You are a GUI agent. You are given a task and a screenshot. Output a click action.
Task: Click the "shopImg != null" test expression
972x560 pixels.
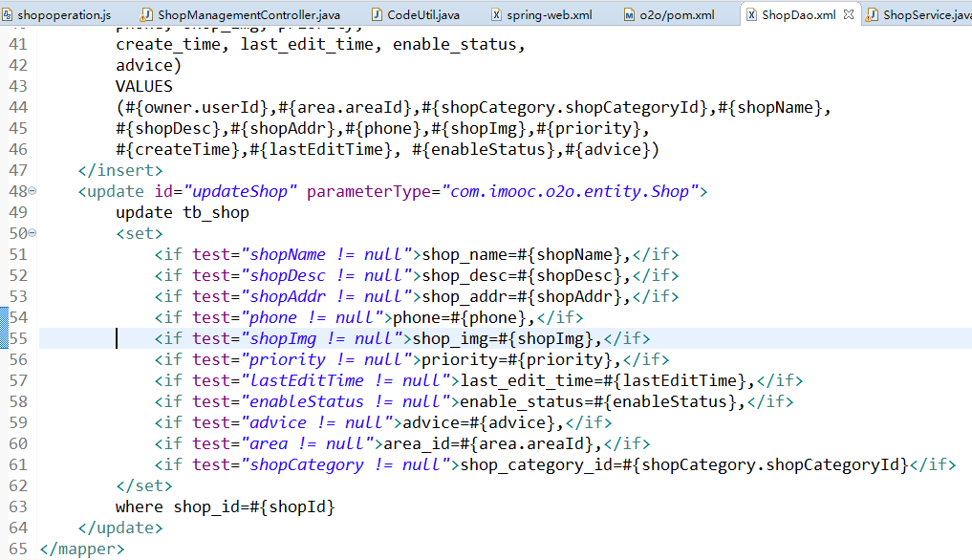(326, 338)
